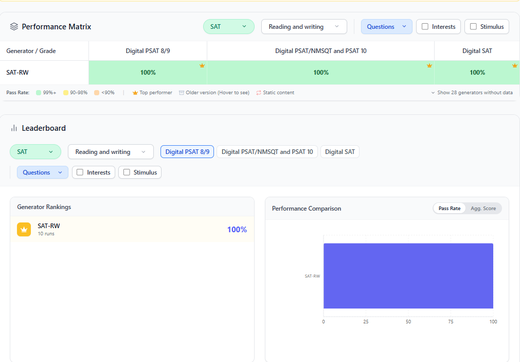The image size is (520, 362).
Task: Click the Static content legend icon
Action: click(259, 93)
